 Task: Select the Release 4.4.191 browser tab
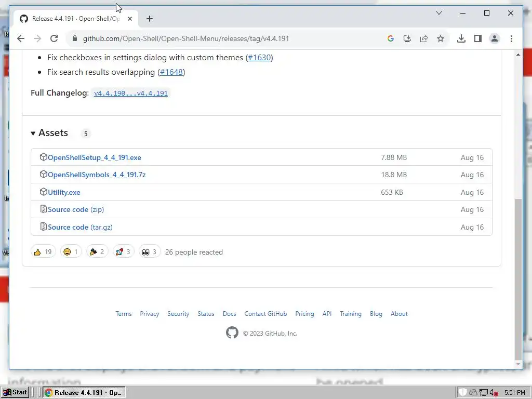76,19
